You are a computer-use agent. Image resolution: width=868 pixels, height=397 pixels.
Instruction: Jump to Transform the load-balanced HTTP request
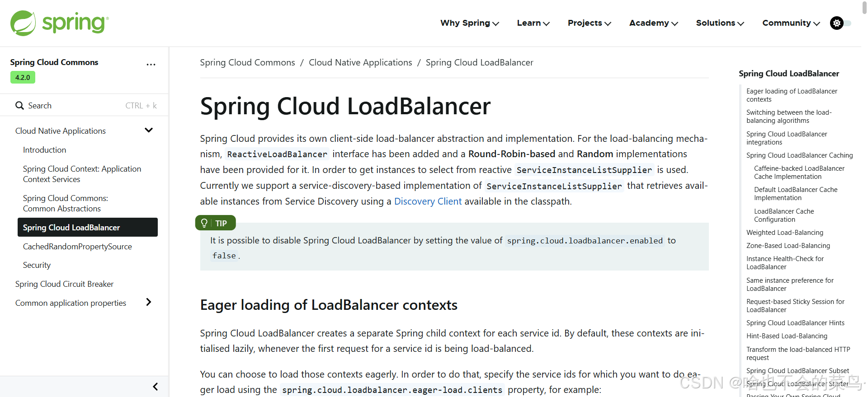(798, 354)
